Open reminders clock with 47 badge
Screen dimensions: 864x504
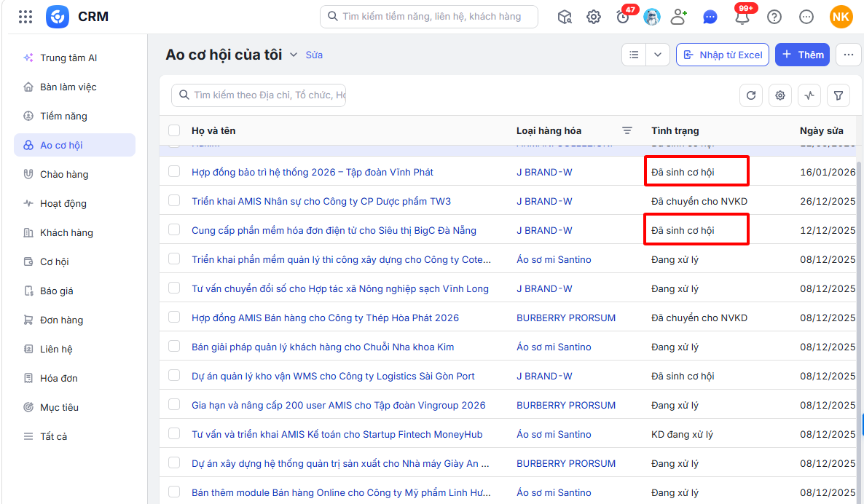(x=624, y=17)
